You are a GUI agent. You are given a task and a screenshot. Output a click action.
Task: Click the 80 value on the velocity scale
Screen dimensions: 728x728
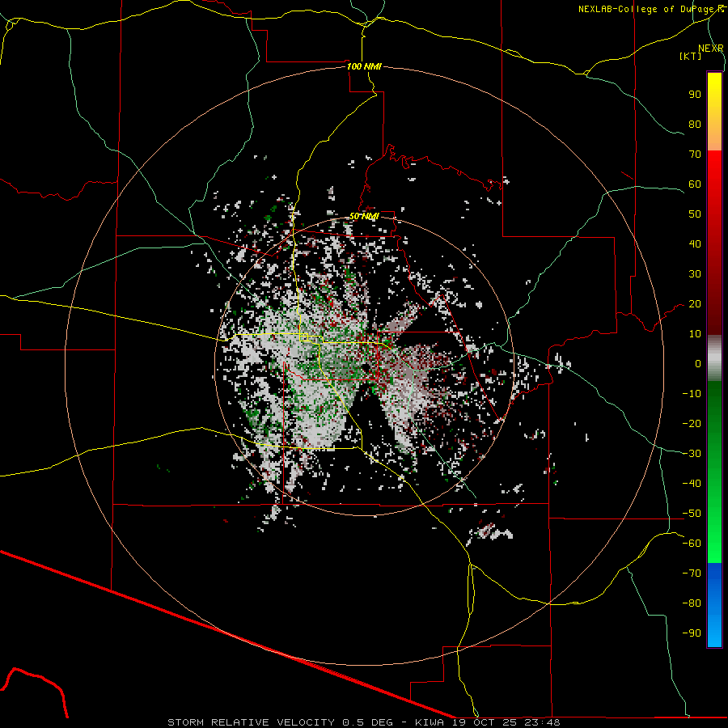point(695,124)
